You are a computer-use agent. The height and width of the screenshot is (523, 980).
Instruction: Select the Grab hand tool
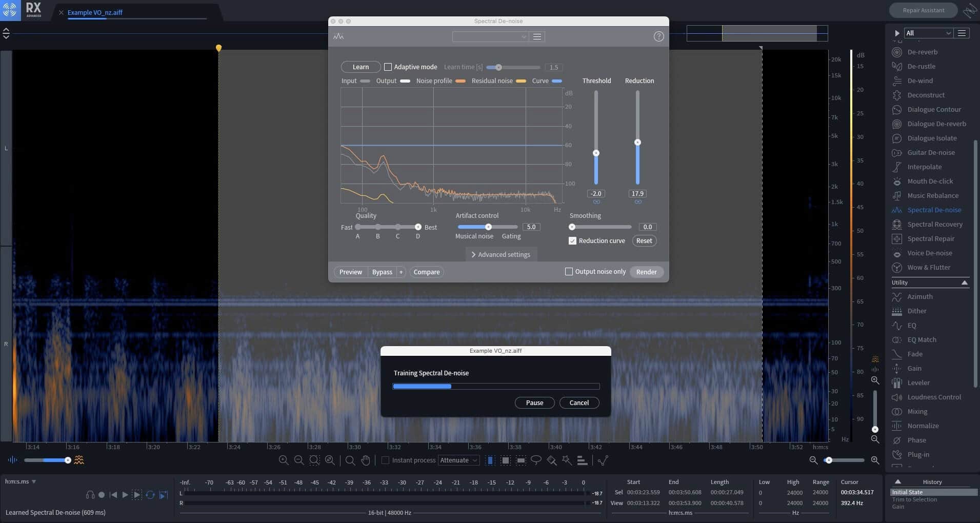366,460
